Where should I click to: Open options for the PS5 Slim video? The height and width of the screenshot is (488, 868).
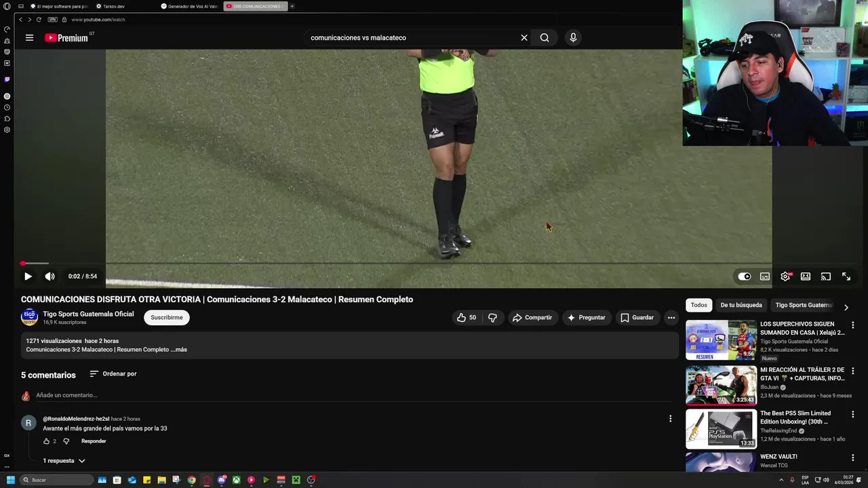point(853,414)
